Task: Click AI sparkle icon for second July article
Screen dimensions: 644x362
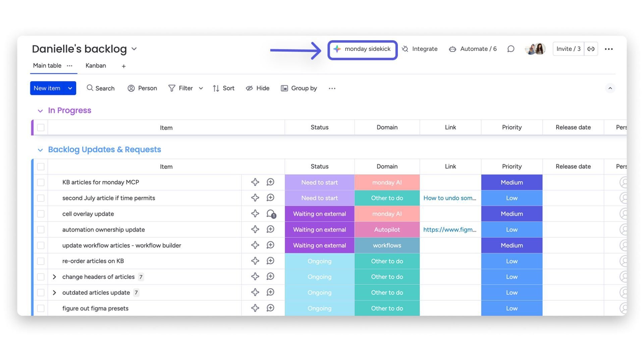Action: pos(255,198)
